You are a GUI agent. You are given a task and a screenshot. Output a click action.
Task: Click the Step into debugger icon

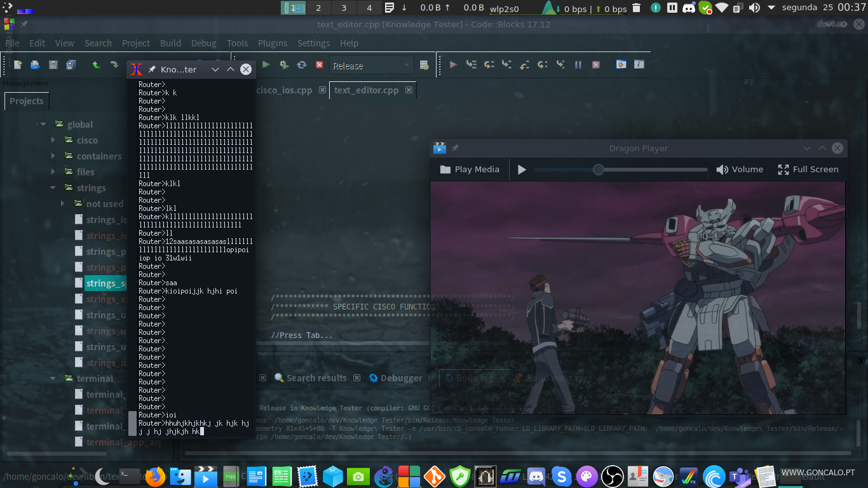tap(506, 65)
